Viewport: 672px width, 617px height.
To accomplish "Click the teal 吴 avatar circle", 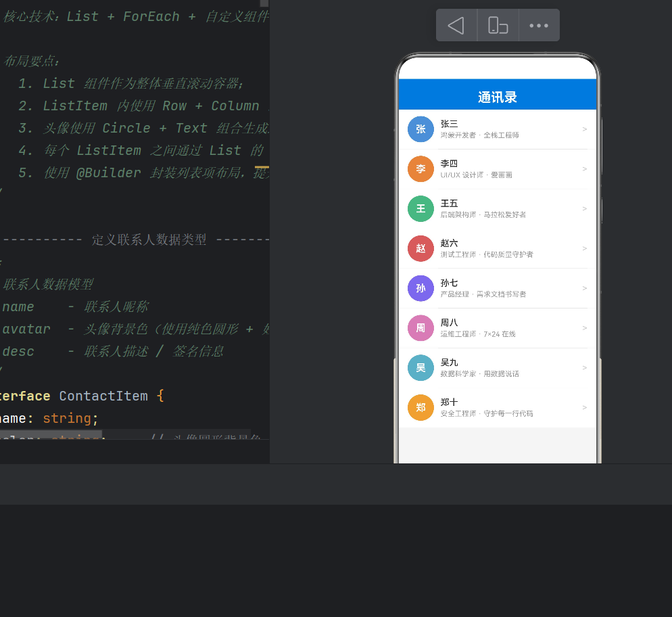I will point(421,368).
